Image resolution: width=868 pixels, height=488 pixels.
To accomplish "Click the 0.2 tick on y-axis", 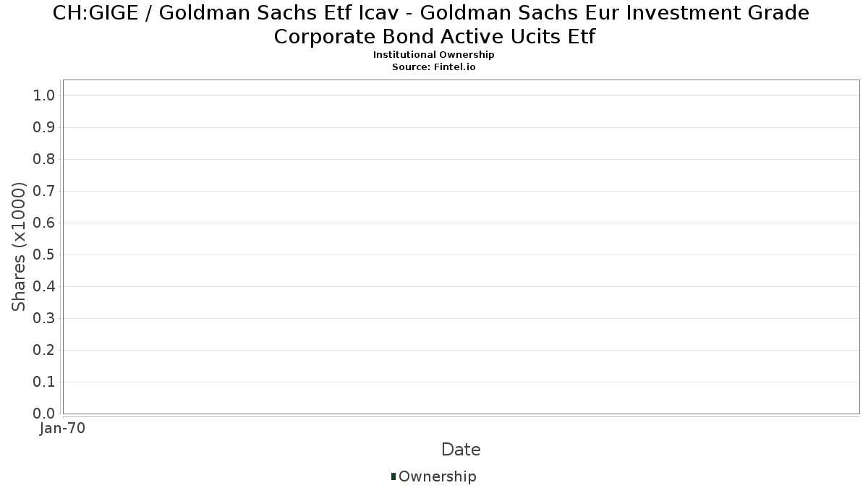I will pos(44,351).
